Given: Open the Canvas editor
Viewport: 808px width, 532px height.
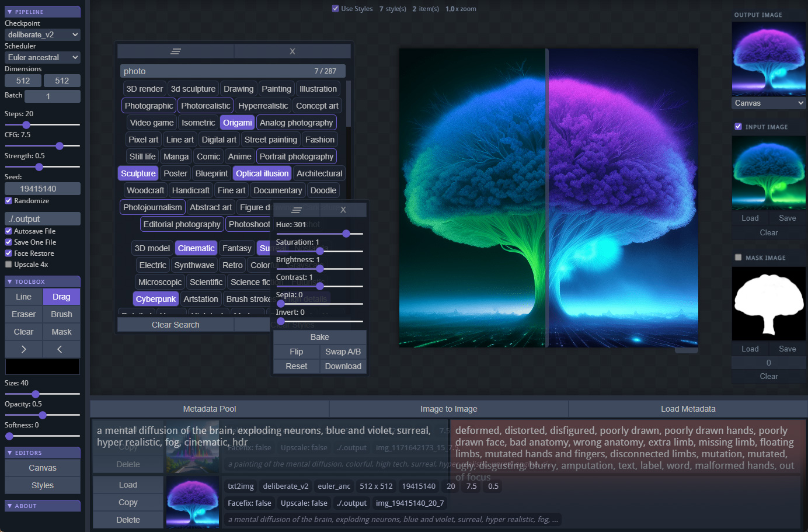Looking at the screenshot, I should tap(43, 468).
